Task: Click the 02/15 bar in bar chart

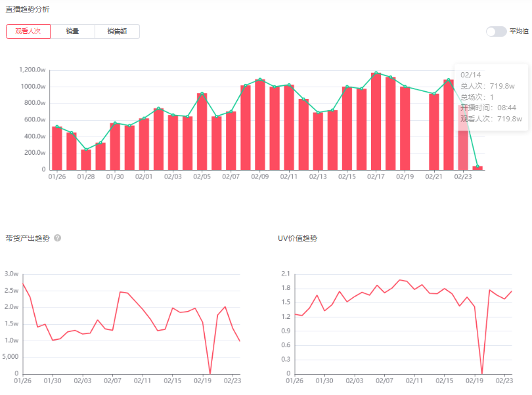Action: (x=347, y=128)
